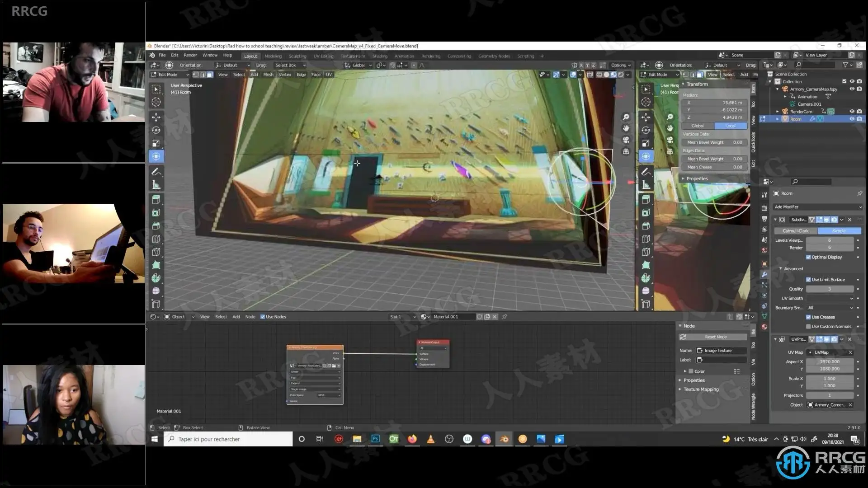The image size is (868, 488).
Task: Click the Levels Viewport value slider
Action: 829,240
